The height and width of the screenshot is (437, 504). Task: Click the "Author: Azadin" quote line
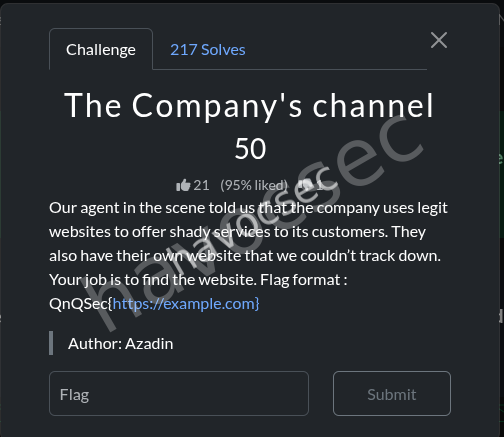coord(121,344)
